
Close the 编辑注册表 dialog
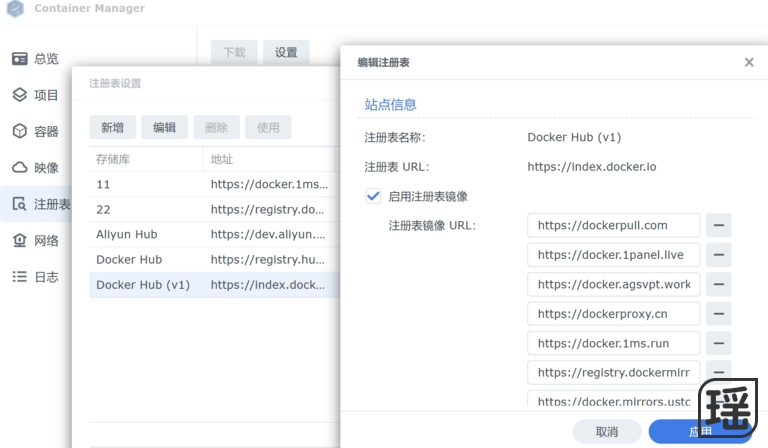[749, 62]
